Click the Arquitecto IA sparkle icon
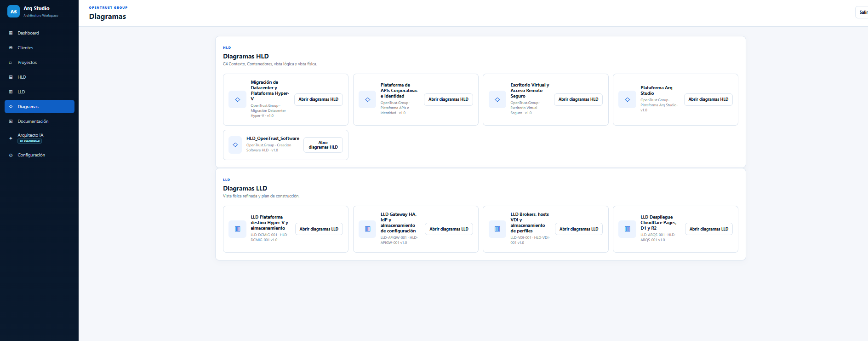Image resolution: width=868 pixels, height=341 pixels. [11, 138]
